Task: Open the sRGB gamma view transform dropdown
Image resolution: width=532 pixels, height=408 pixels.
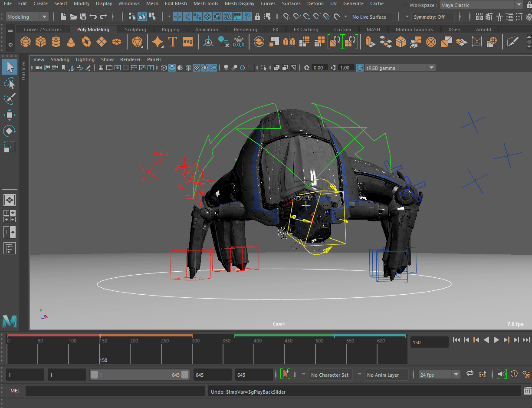Action: pyautogui.click(x=431, y=68)
